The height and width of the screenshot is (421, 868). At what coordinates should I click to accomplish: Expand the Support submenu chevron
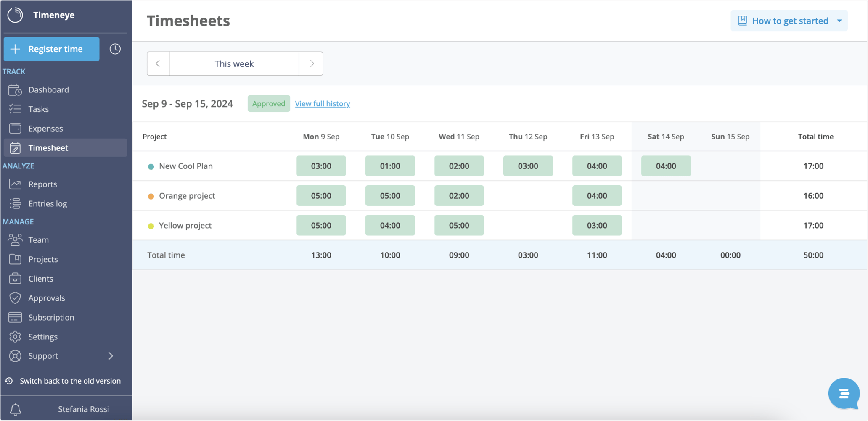pyautogui.click(x=111, y=356)
